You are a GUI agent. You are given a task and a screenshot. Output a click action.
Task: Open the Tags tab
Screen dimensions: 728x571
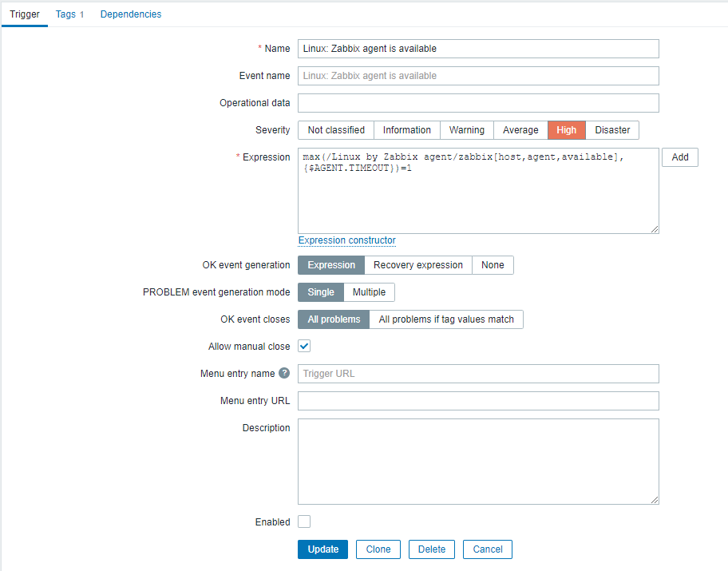[69, 14]
